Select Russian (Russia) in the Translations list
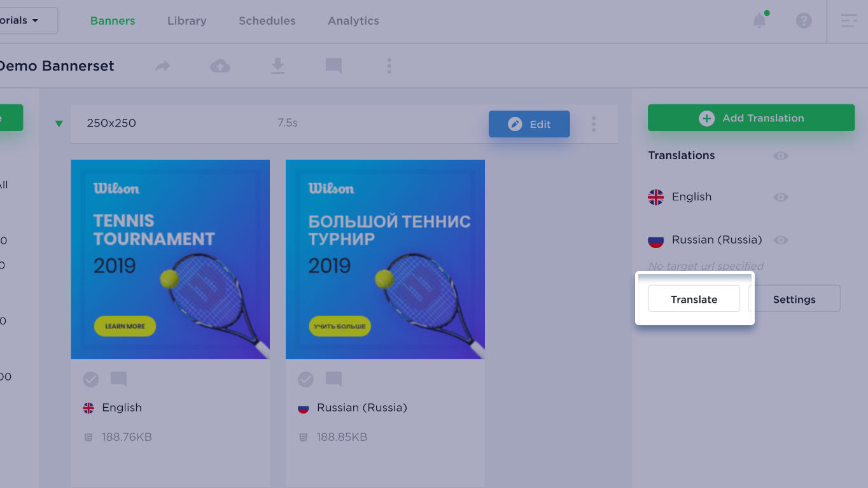The height and width of the screenshot is (488, 868). pos(717,241)
